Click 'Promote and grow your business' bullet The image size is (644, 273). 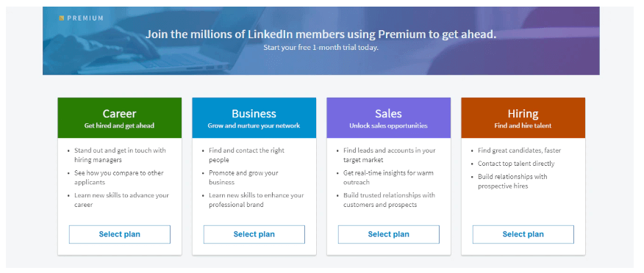(243, 178)
